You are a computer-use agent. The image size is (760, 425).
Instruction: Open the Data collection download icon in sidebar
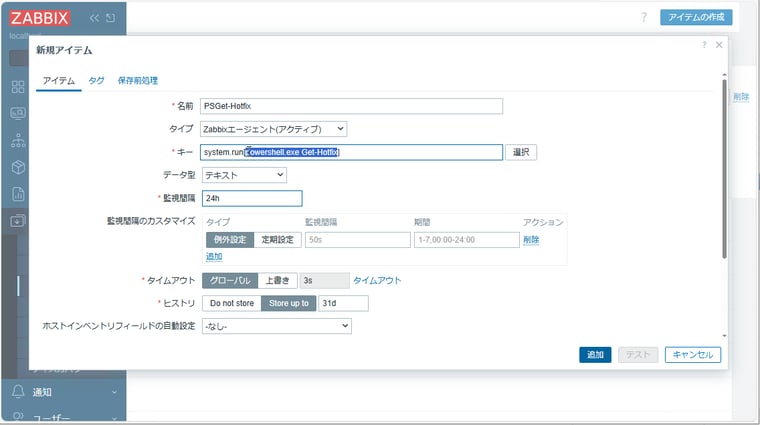tap(17, 220)
